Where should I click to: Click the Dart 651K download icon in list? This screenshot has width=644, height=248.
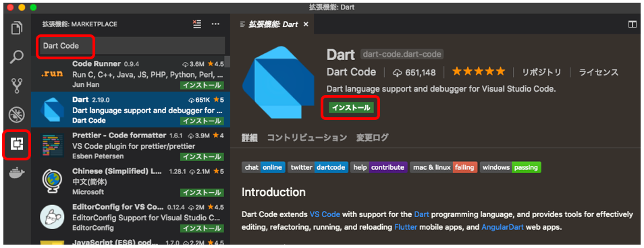click(192, 100)
